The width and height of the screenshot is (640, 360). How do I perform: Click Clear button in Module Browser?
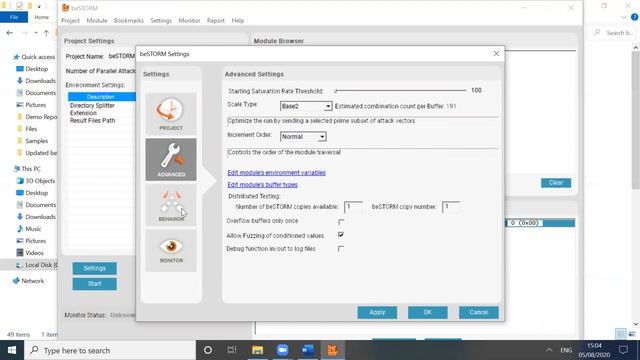point(556,183)
